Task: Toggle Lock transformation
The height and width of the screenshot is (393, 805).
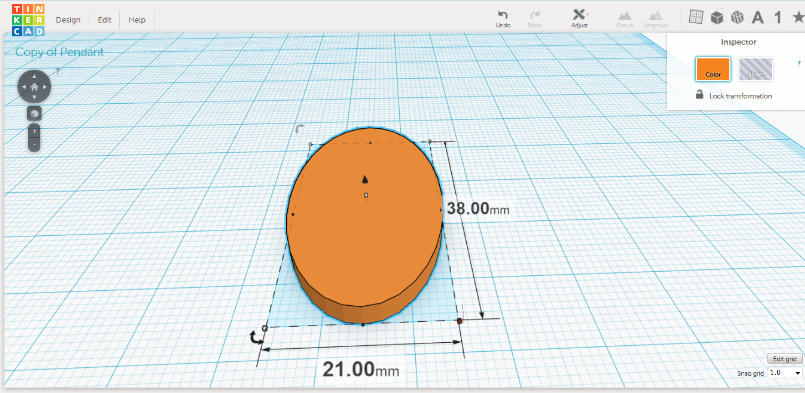Action: point(734,96)
